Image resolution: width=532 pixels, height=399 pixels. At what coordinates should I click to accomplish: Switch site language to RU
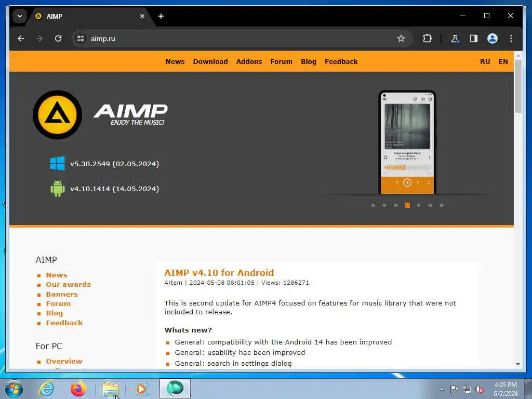[485, 62]
